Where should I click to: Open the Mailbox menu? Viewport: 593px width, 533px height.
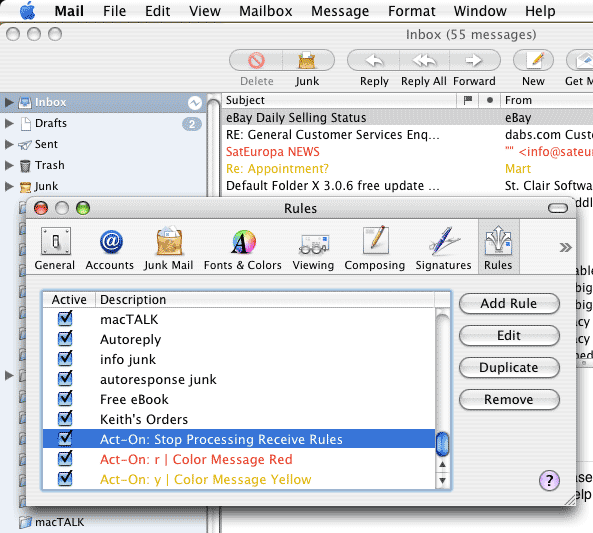tap(265, 11)
